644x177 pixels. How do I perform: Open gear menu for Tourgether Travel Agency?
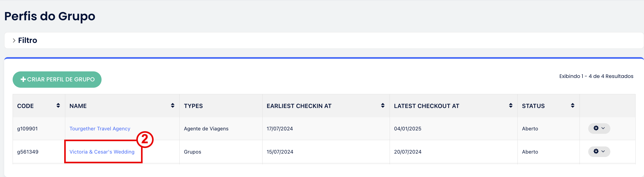pyautogui.click(x=599, y=129)
